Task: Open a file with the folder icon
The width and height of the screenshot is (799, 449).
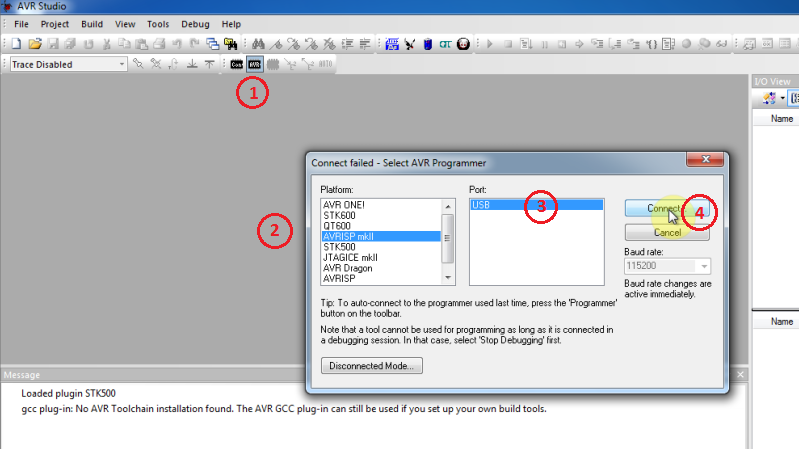Action: point(35,44)
